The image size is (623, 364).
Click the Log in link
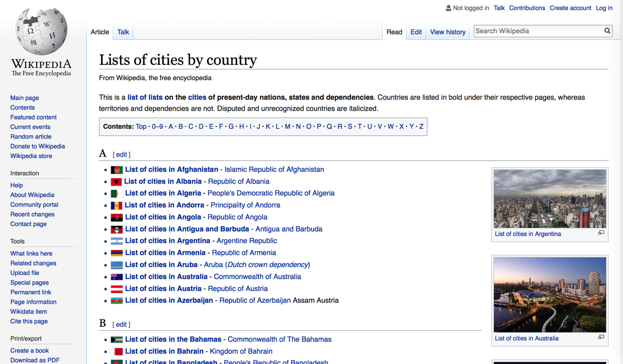(604, 8)
